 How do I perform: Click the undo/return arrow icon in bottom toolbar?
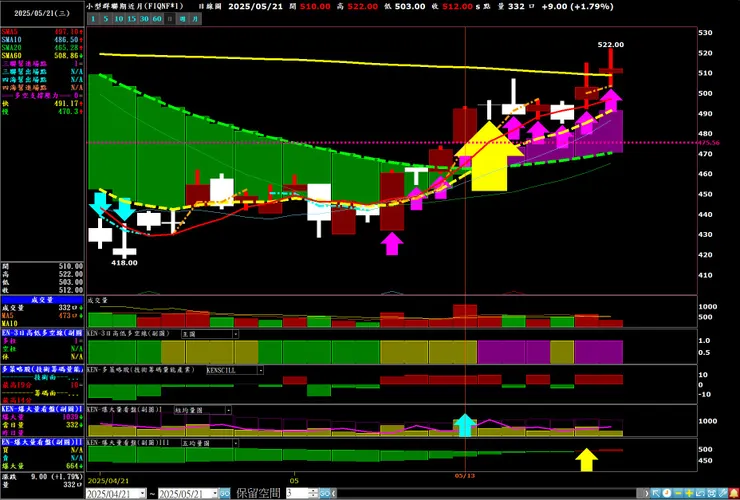pyautogui.click(x=700, y=493)
